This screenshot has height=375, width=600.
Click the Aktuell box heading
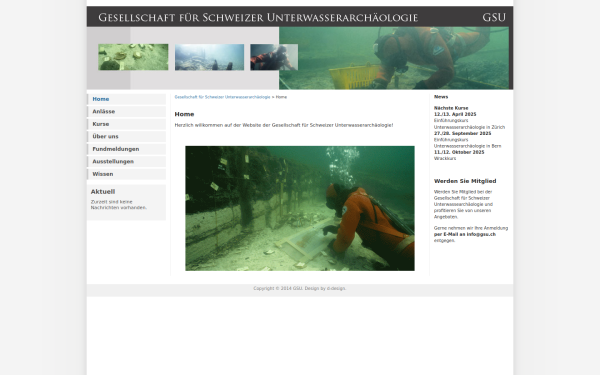pyautogui.click(x=103, y=192)
